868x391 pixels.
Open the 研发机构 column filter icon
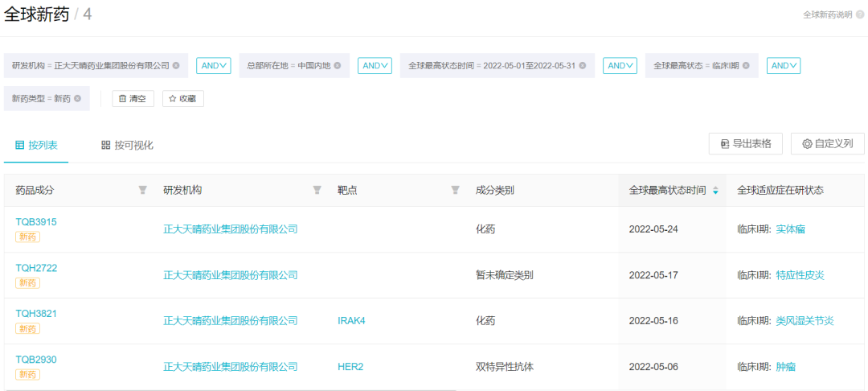(317, 191)
